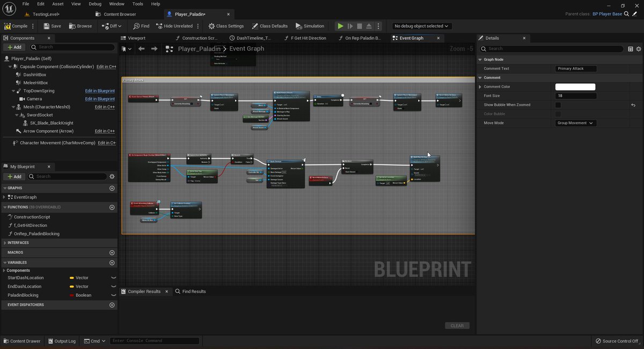
Task: Open the Edit menu
Action: point(42,4)
